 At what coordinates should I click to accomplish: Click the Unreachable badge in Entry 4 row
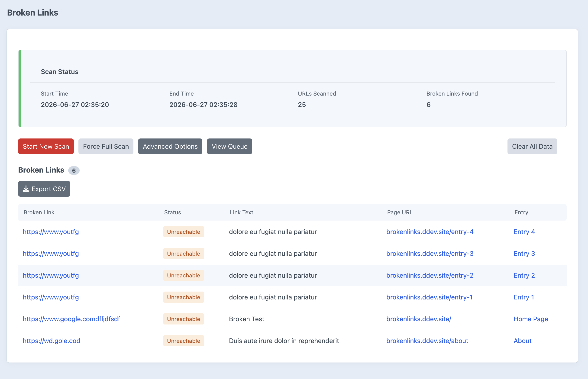click(184, 232)
